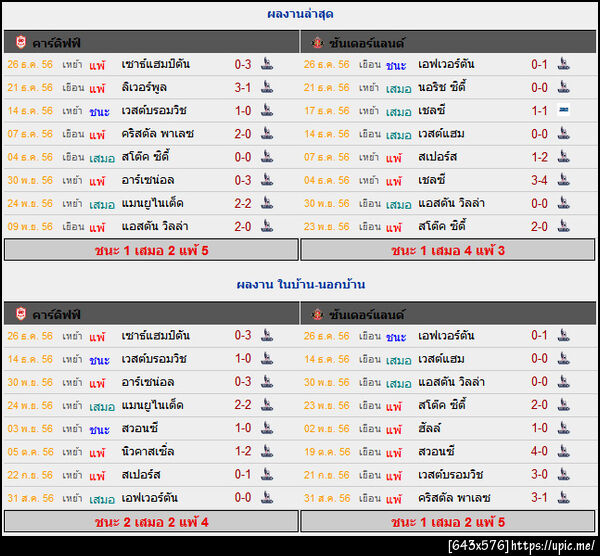Screen dimensions: 600x556
Task: Click the cup icon in the 17 ธ.ค. 56 เชลซี row
Action: pyautogui.click(x=563, y=110)
